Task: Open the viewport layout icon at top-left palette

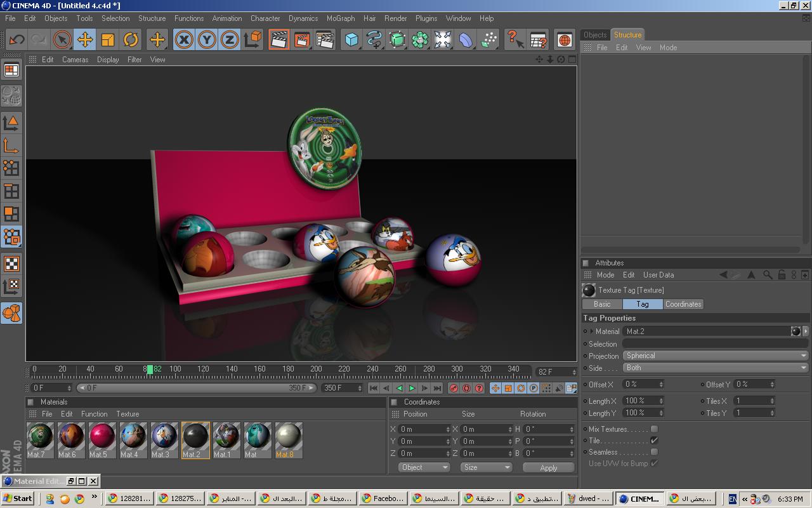Action: (11, 70)
